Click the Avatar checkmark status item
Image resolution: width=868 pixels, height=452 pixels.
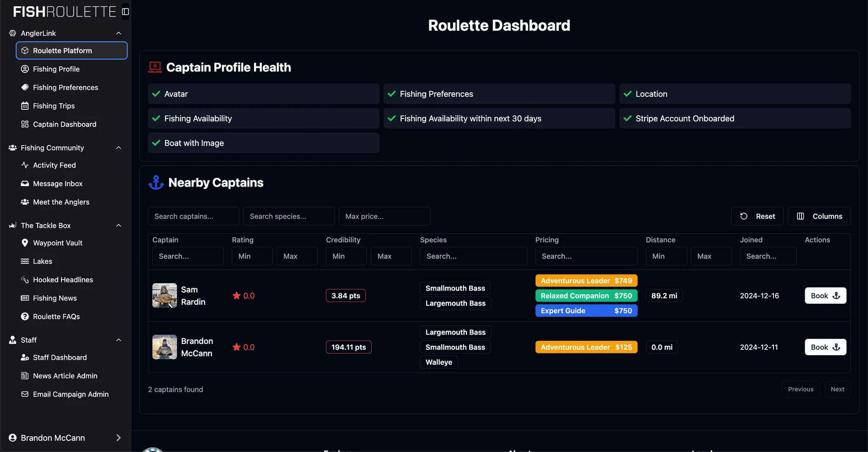[263, 94]
